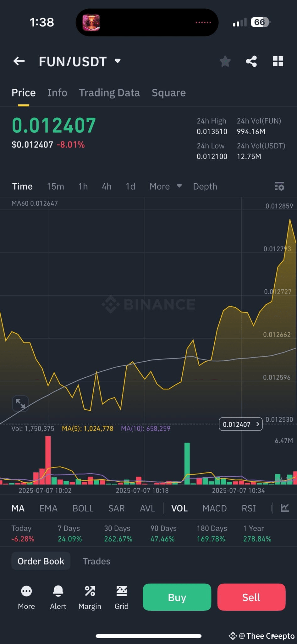Open the four-square grid menu icon
Screen dimensions: 297x644
[x=278, y=61]
